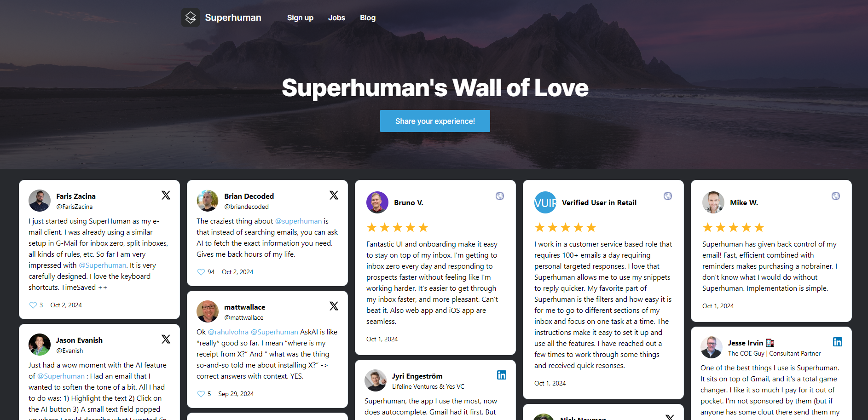Click Faris Zacina's profile picture

click(x=40, y=201)
